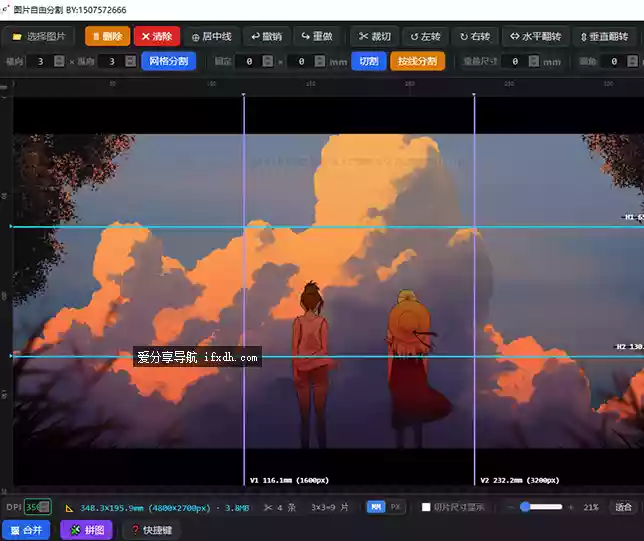This screenshot has height=541, width=644.
Task: Select the H1 horizontal guide left handle
Action: [x=11, y=226]
